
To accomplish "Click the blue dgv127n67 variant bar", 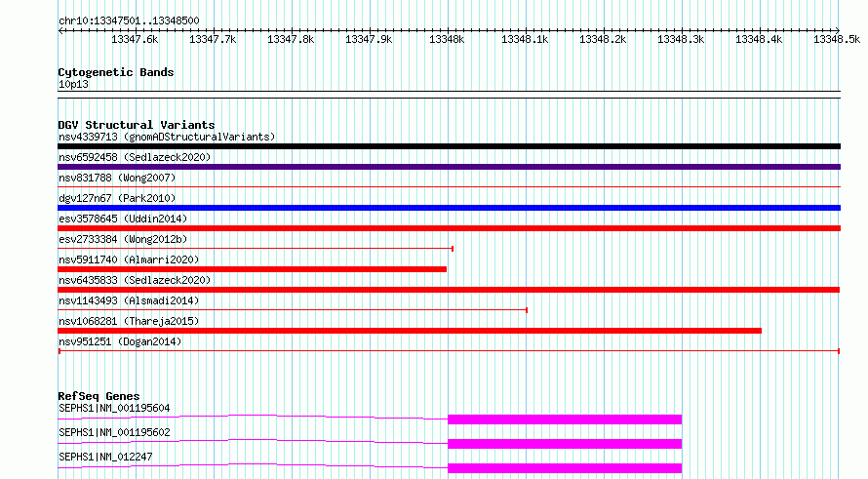I will [x=449, y=208].
